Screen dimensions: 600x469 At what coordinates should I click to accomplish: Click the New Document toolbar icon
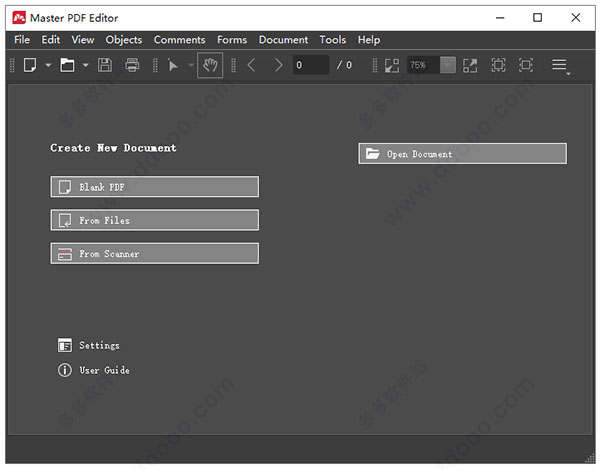30,65
